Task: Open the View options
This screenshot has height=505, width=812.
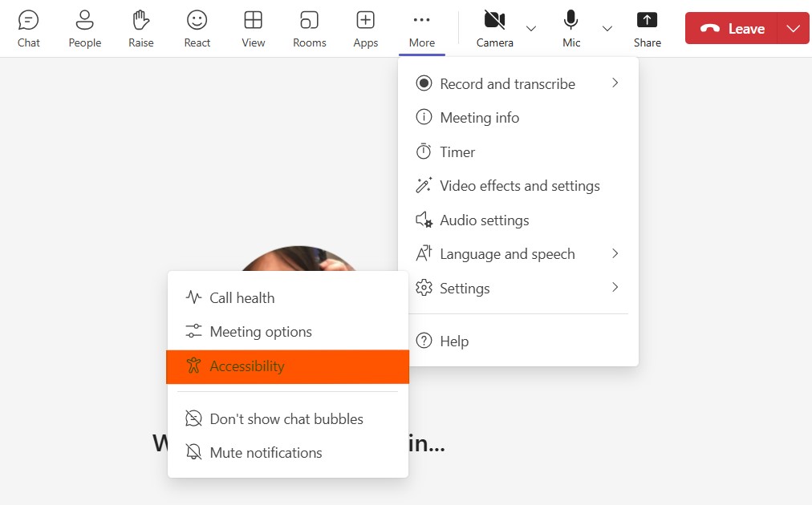Action: pyautogui.click(x=253, y=26)
